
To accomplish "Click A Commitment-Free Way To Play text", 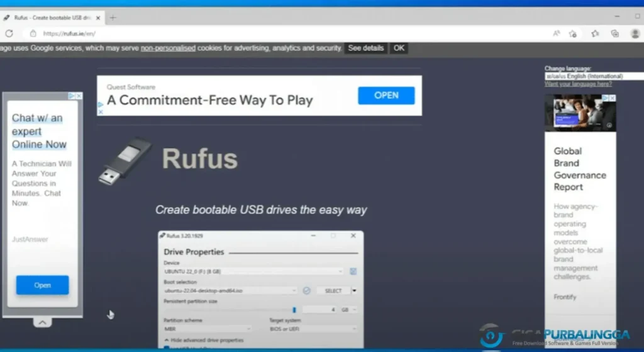I will tap(210, 100).
